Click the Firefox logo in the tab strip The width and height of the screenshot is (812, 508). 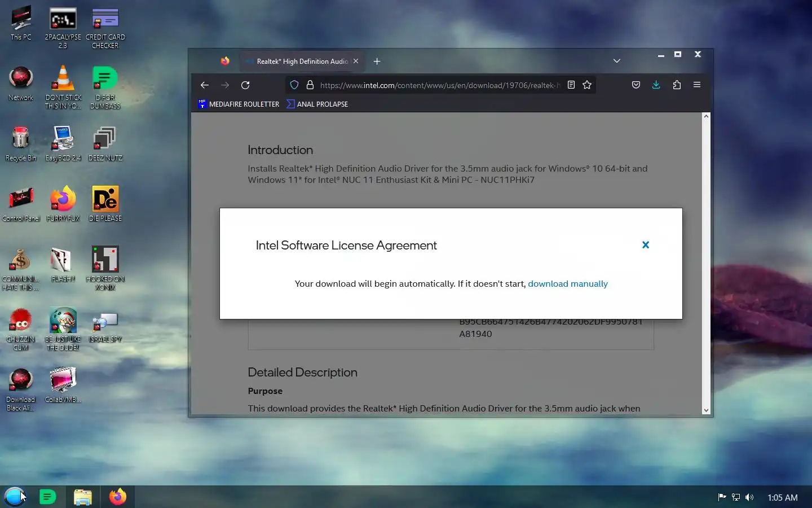click(x=225, y=61)
